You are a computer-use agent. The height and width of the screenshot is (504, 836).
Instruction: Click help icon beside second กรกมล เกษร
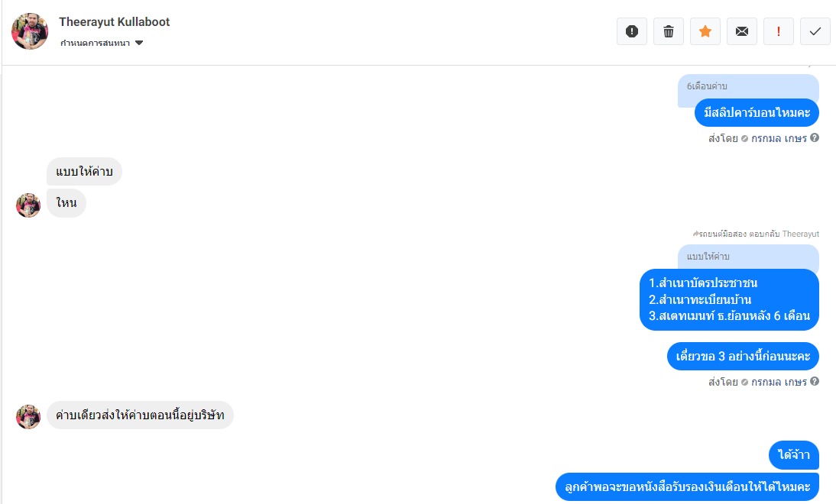pyautogui.click(x=815, y=381)
